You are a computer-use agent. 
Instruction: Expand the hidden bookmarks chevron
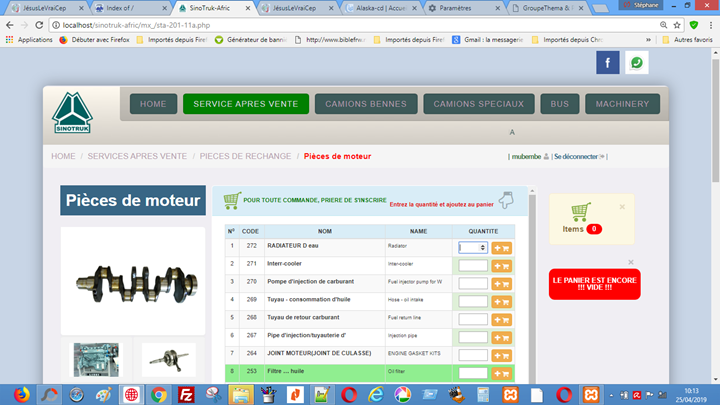coord(648,40)
